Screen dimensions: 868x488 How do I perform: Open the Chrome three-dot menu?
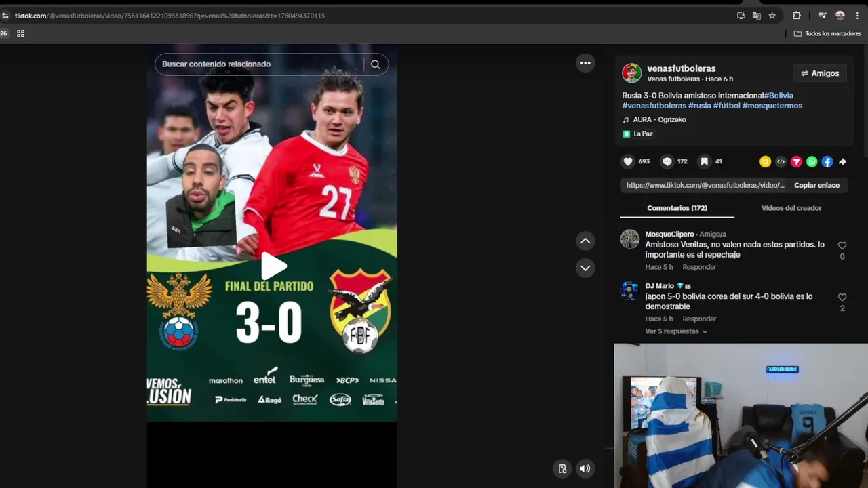pyautogui.click(x=857, y=16)
